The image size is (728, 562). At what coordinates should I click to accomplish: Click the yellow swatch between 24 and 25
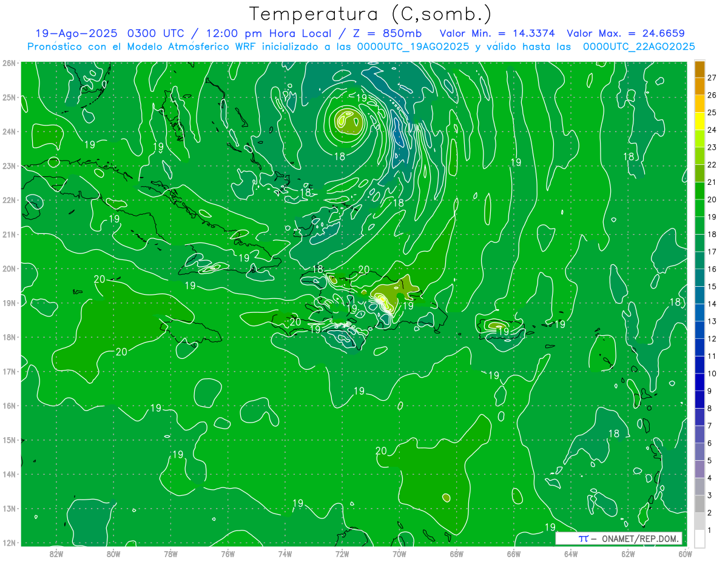(699, 121)
